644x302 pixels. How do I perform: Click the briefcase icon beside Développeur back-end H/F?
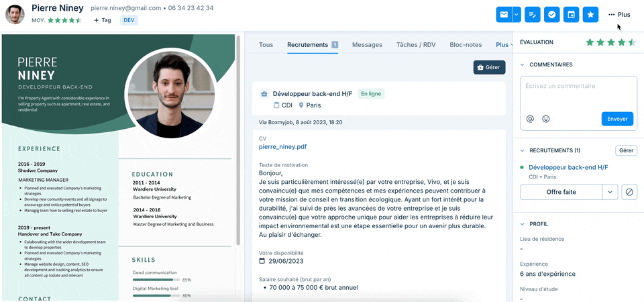264,94
